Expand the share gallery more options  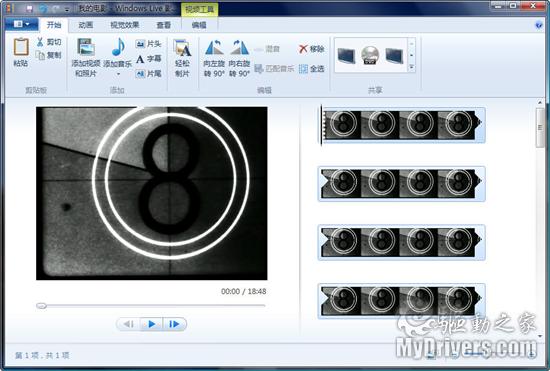click(412, 67)
